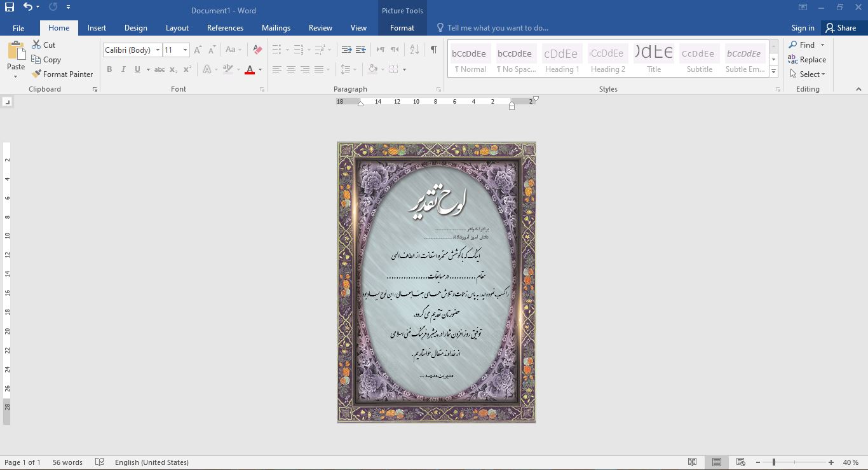Open the Bullets list dropdown
This screenshot has height=470, width=868.
click(287, 50)
